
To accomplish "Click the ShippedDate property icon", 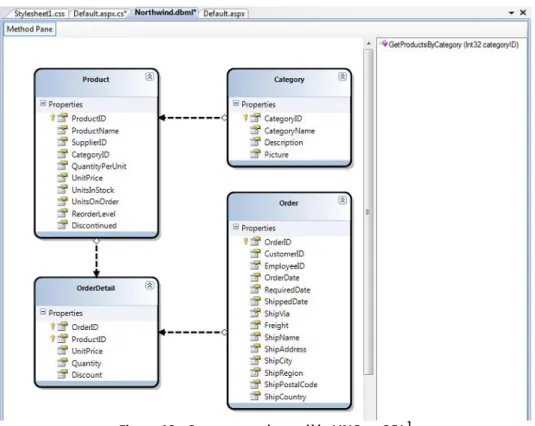I will pyautogui.click(x=255, y=301).
